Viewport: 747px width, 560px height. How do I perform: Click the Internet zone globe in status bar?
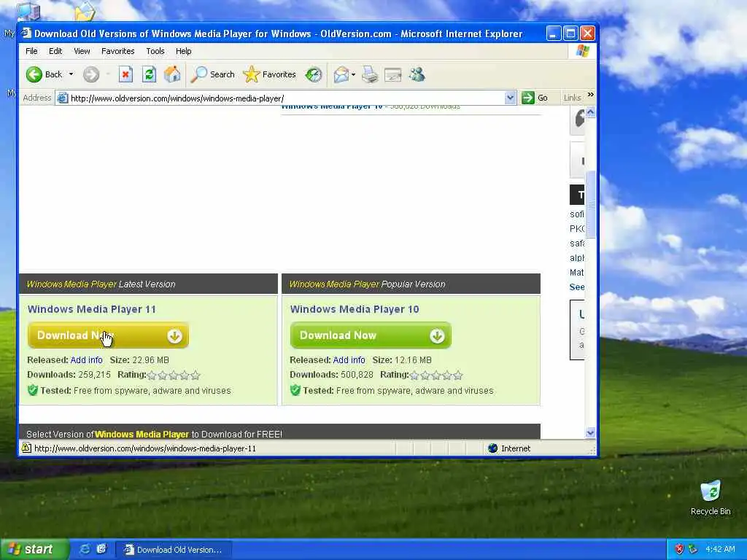(x=493, y=448)
